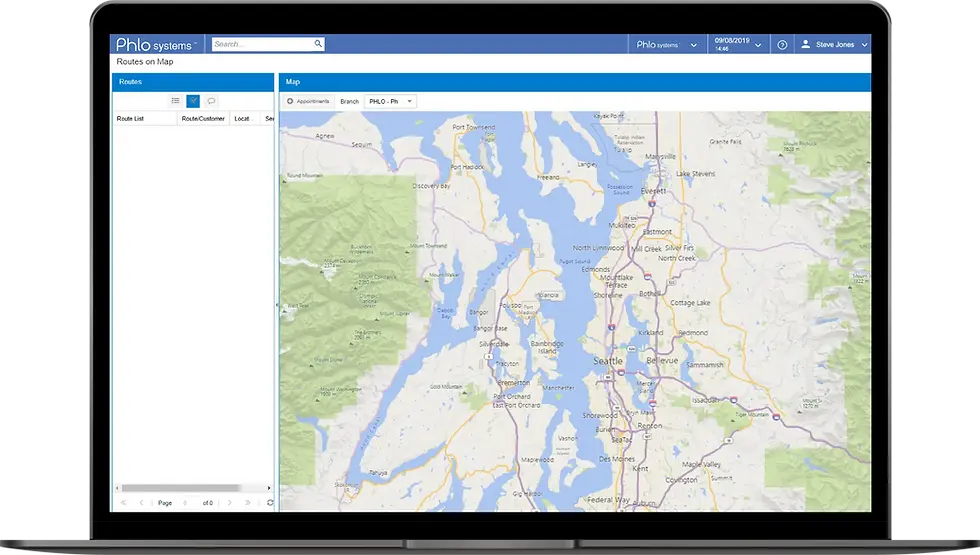Sort by Route List column header
Screen dimensions: 980x555
[145, 118]
